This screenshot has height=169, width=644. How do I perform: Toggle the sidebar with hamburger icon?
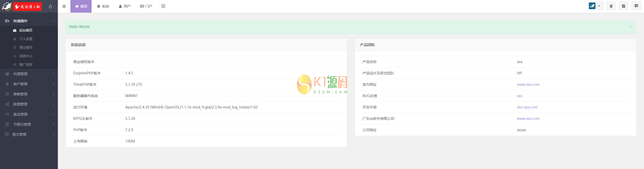click(x=64, y=6)
